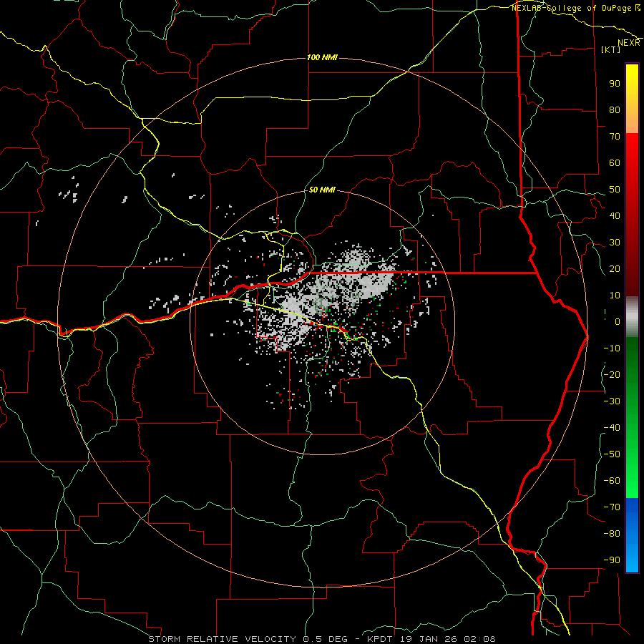Click the "NEXR" label above the scale
The width and height of the screenshot is (644, 644).
(629, 43)
